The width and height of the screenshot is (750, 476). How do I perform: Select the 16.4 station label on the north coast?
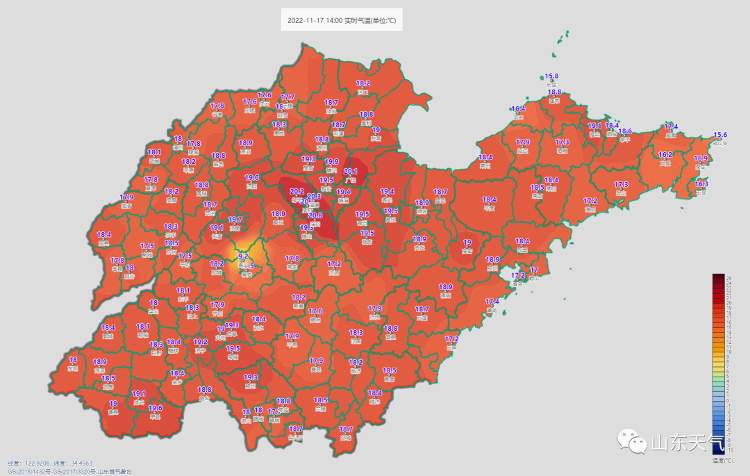[x=518, y=108]
